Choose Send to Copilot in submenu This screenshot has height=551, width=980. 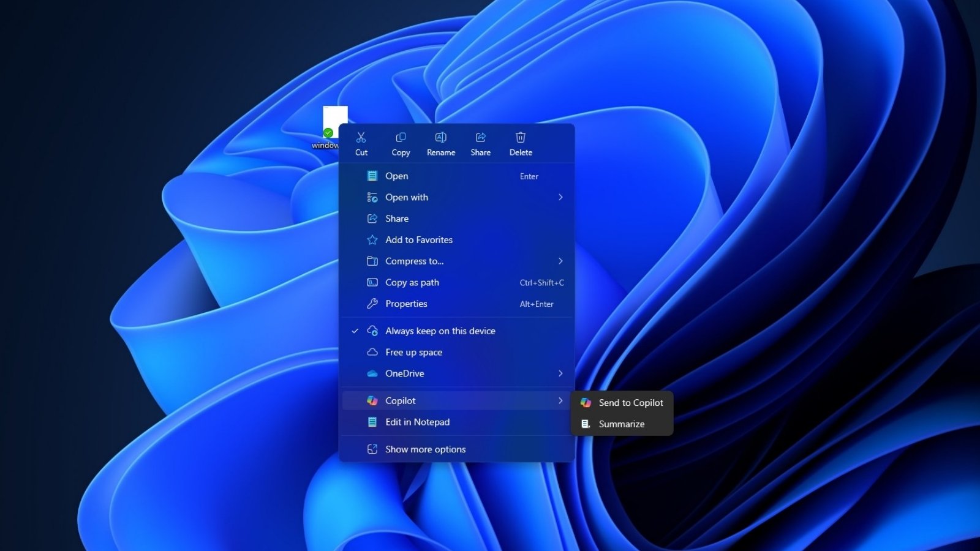[622, 402]
